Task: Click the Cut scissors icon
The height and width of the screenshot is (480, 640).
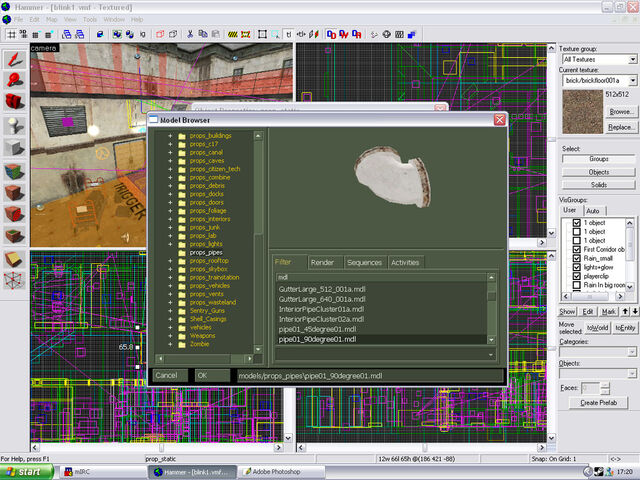Action: pos(190,34)
